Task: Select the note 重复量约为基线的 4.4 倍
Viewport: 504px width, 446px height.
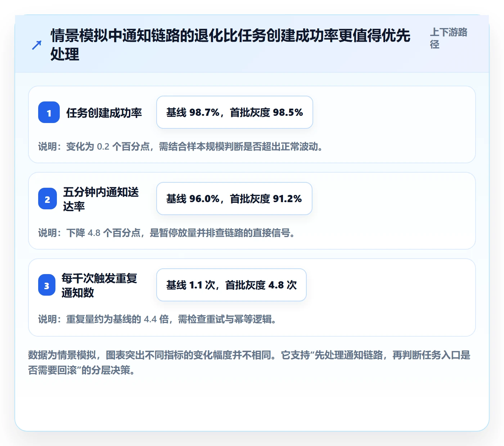Action: (x=157, y=319)
